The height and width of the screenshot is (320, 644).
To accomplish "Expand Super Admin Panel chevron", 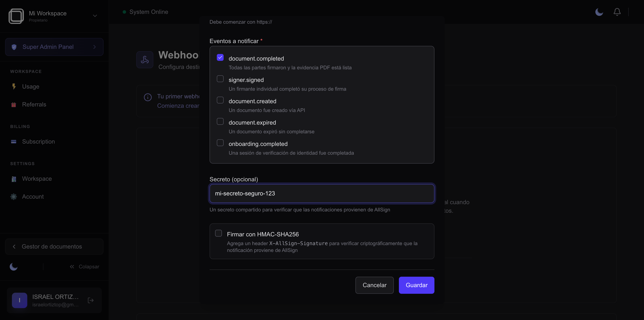I will (x=95, y=47).
